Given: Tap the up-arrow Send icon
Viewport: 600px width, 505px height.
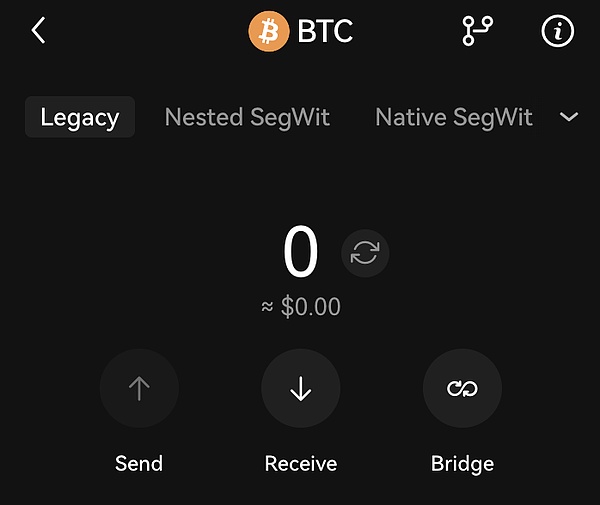Looking at the screenshot, I should pyautogui.click(x=139, y=389).
